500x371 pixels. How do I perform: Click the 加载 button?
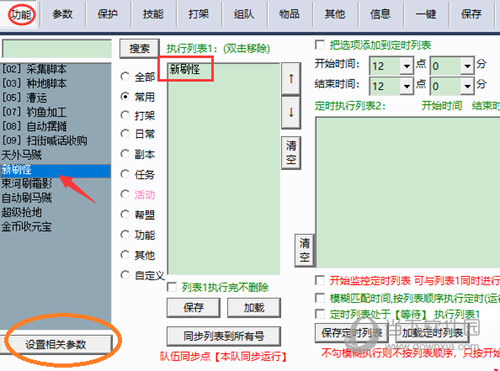[x=254, y=307]
